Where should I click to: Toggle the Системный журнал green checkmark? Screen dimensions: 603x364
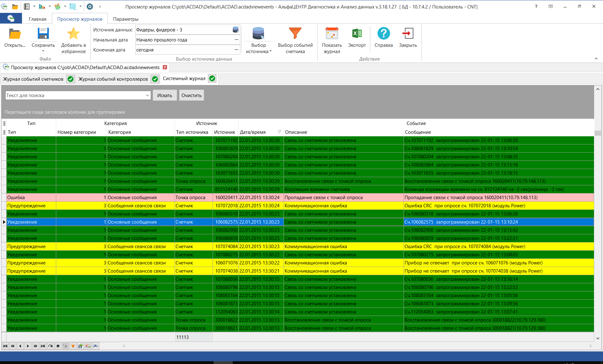point(212,79)
